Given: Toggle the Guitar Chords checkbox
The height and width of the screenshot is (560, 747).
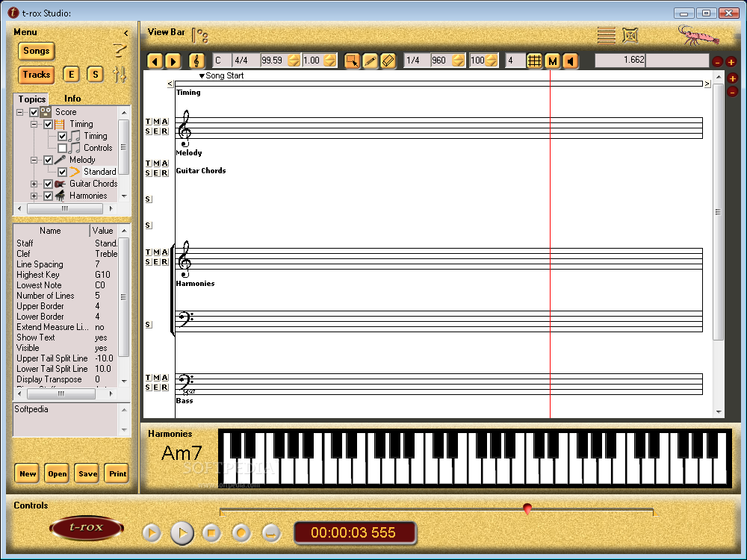Looking at the screenshot, I should pos(48,184).
